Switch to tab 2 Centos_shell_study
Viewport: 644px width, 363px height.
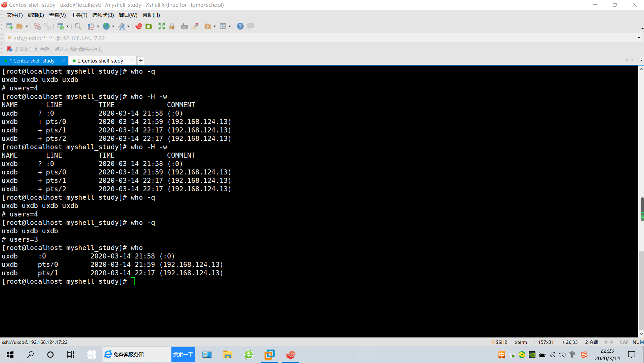[x=101, y=61]
